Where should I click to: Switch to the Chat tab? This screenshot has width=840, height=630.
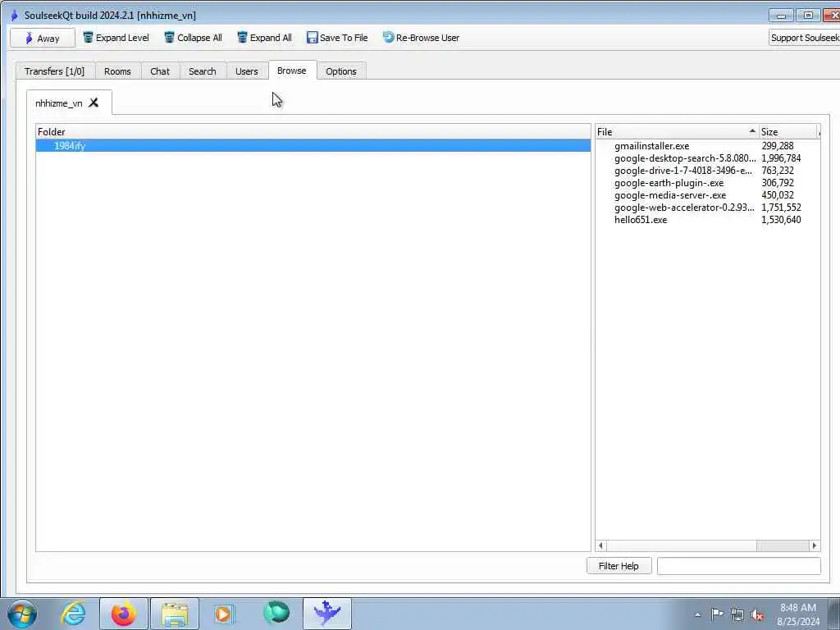click(160, 71)
